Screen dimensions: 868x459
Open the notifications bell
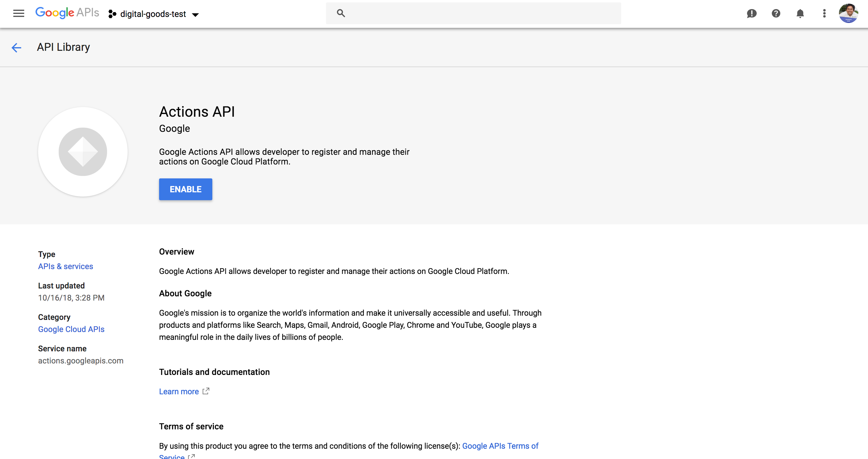click(x=800, y=14)
